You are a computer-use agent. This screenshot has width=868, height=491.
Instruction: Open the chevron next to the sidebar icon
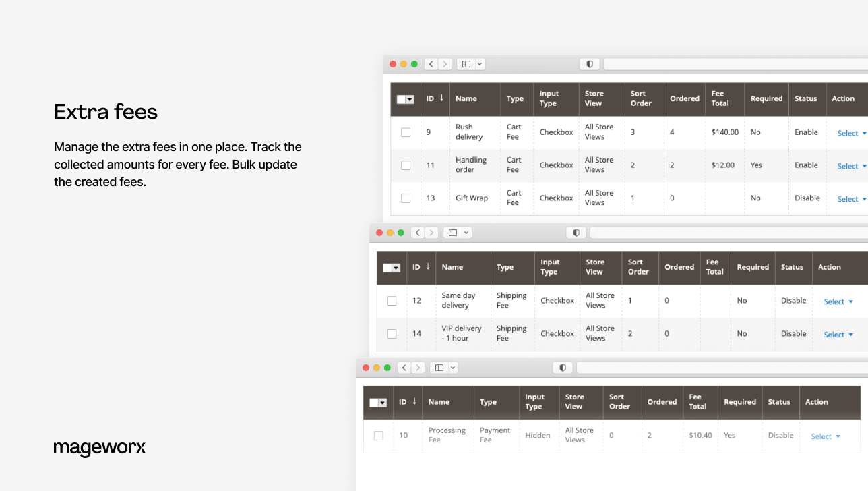[x=478, y=63]
